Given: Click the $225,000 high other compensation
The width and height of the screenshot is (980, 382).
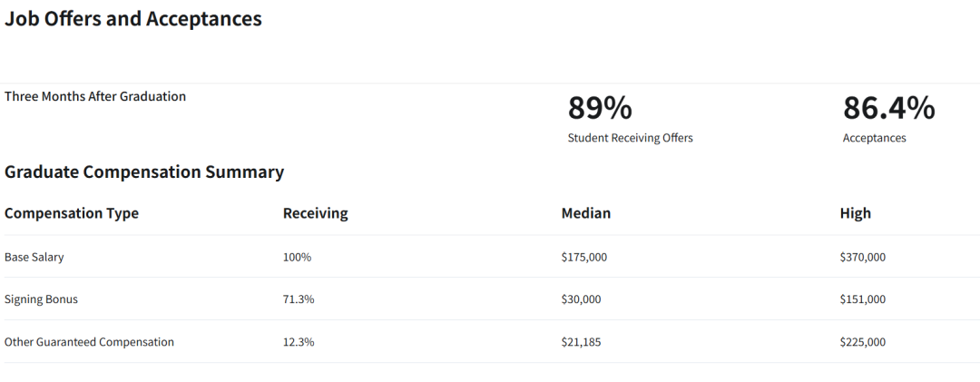Looking at the screenshot, I should point(863,342).
